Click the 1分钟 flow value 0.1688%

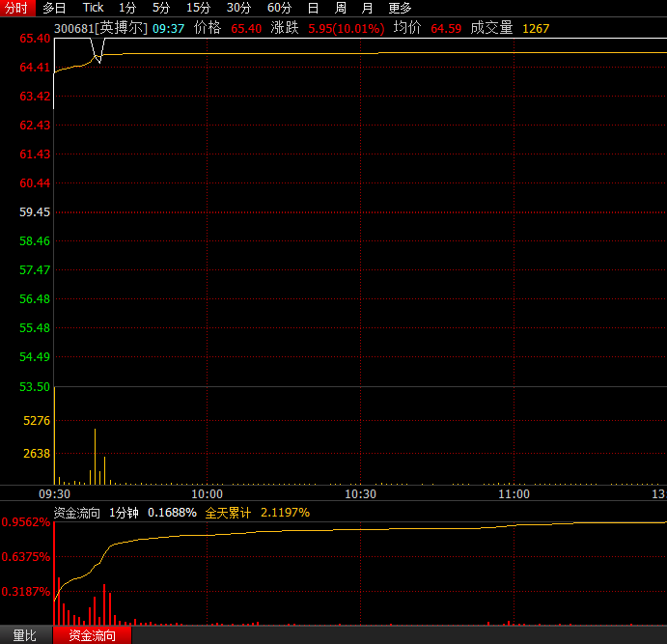click(x=172, y=513)
